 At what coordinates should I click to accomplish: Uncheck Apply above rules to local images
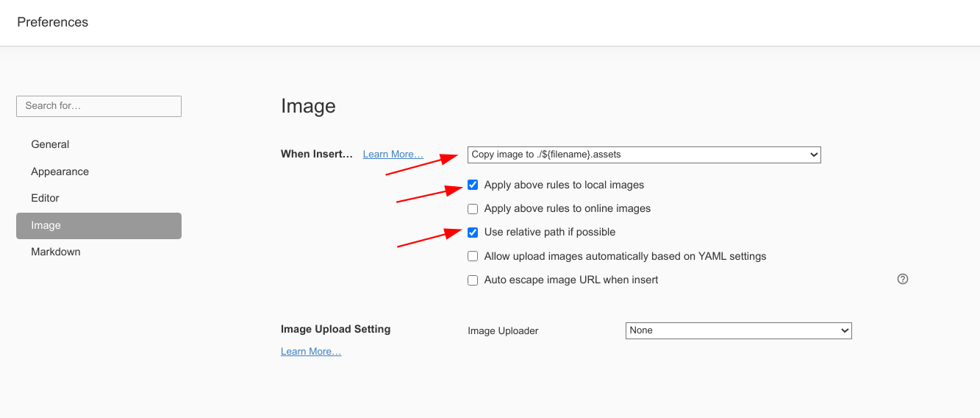[x=473, y=185]
